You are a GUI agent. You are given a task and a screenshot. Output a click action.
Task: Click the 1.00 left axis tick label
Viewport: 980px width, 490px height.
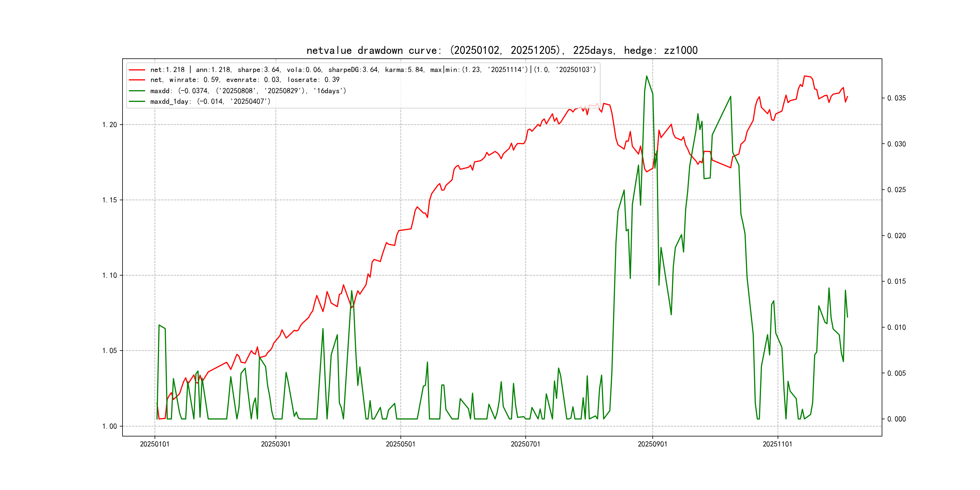pos(109,426)
